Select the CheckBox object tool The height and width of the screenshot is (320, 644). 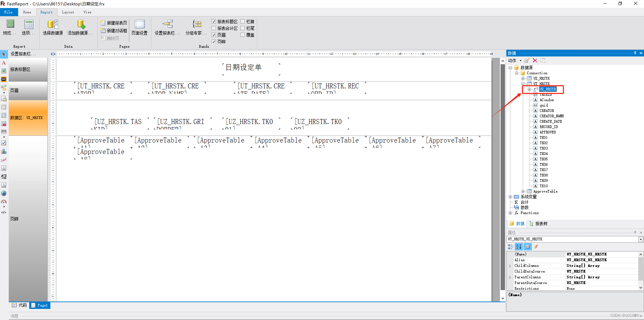coord(4,143)
